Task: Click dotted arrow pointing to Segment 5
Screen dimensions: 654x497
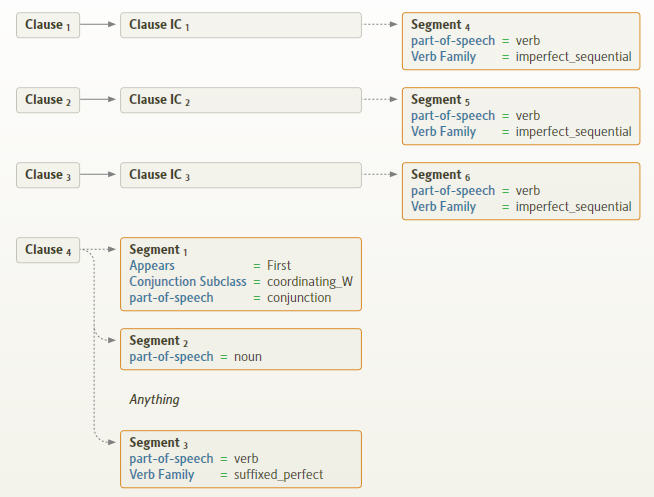Action: tap(380, 100)
